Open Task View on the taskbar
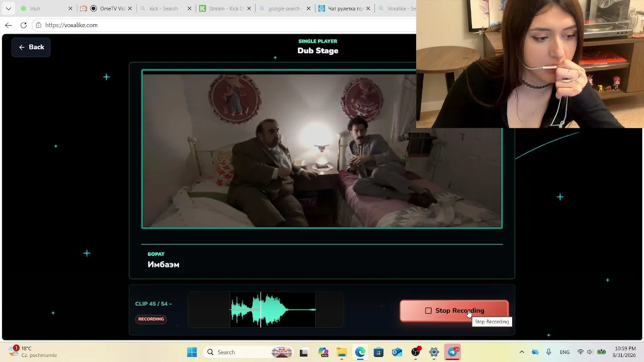 click(303, 352)
